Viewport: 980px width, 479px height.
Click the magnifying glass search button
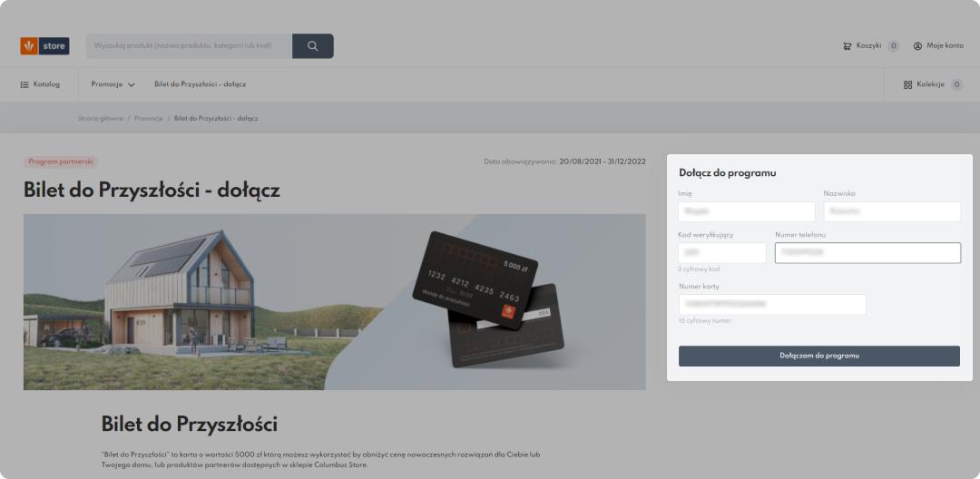pyautogui.click(x=312, y=46)
